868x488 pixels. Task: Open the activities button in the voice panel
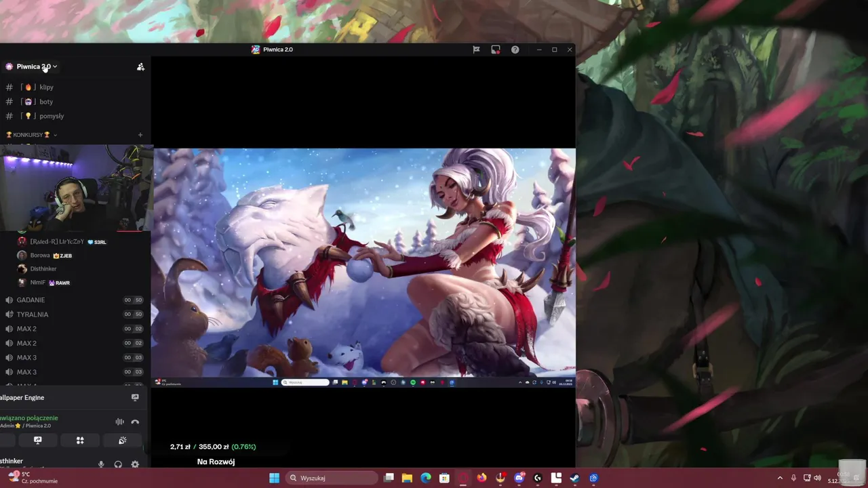(x=80, y=441)
